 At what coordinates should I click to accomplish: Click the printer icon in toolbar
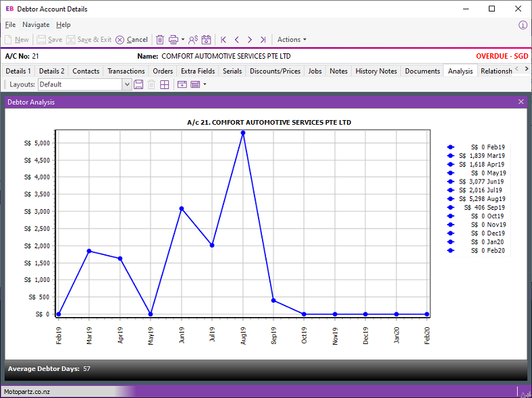click(174, 40)
